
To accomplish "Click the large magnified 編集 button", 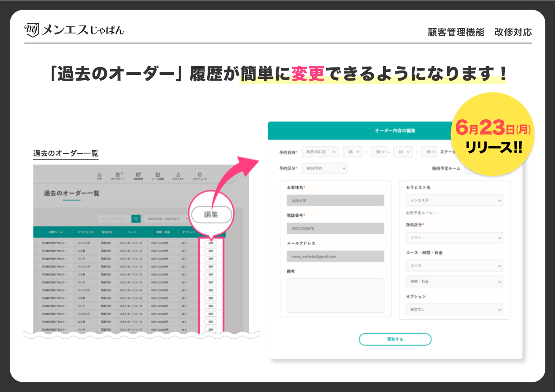I will (x=211, y=214).
